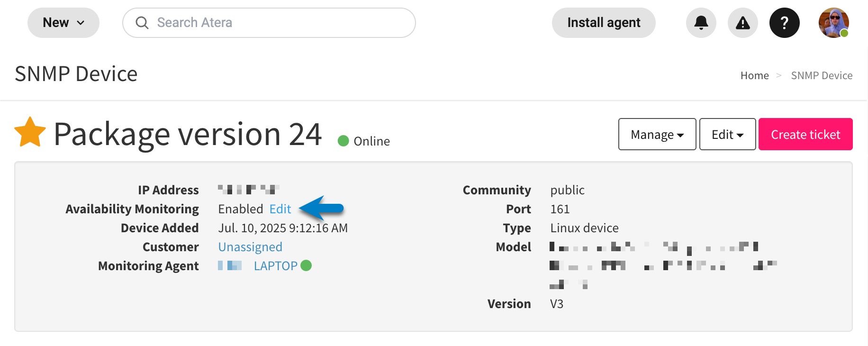Click the Install agent button
This screenshot has height=346, width=868.
pos(604,23)
